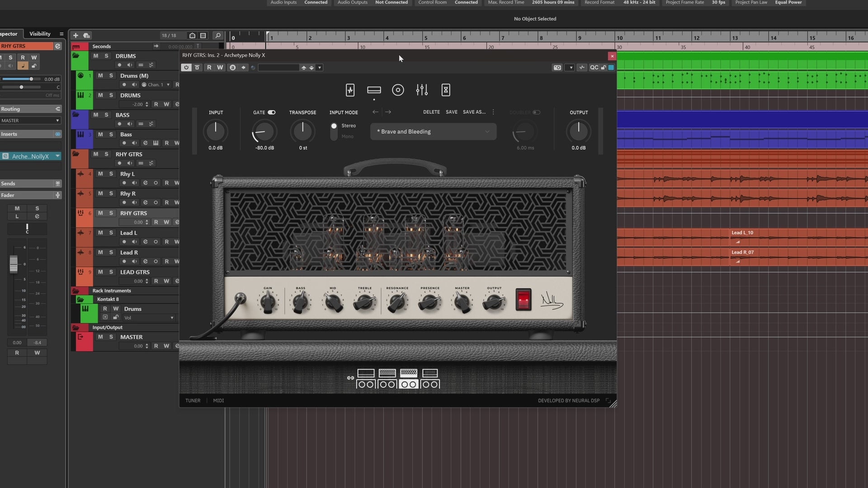The image size is (868, 488).
Task: Click the inspector channel volume slider
Action: click(31, 79)
